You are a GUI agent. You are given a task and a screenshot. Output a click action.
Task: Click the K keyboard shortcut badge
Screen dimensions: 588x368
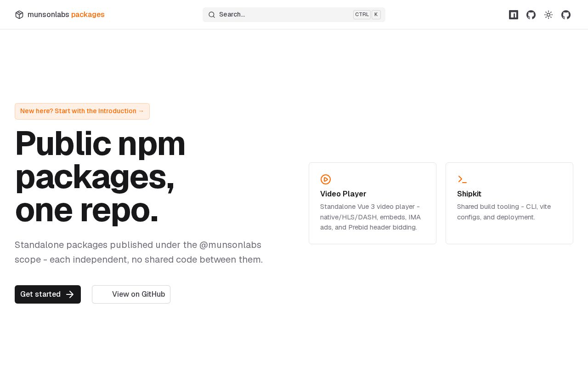376,15
